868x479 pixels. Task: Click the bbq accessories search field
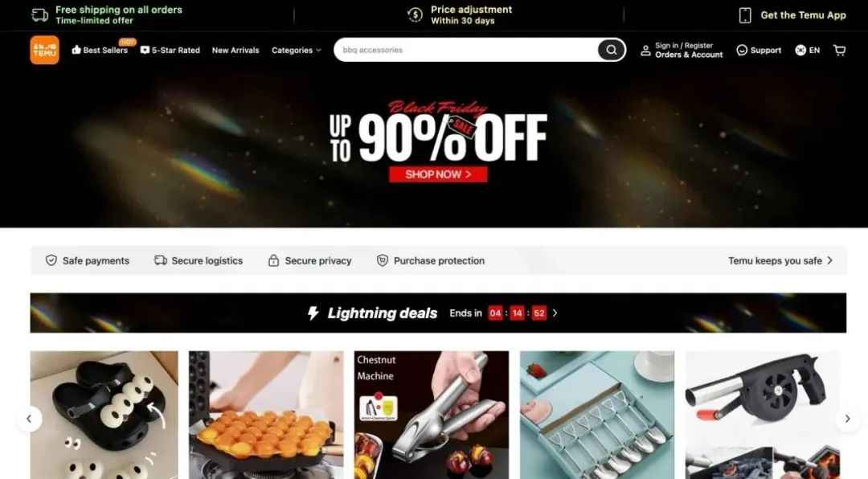click(x=466, y=50)
